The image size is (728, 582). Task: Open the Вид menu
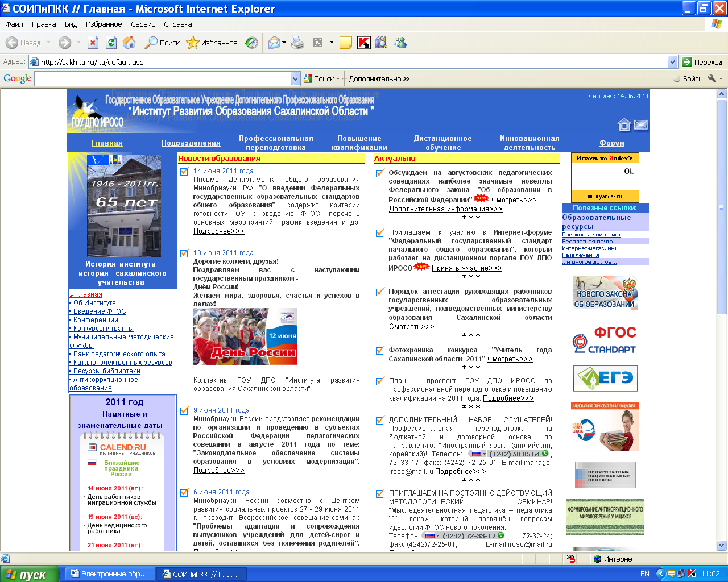(71, 24)
